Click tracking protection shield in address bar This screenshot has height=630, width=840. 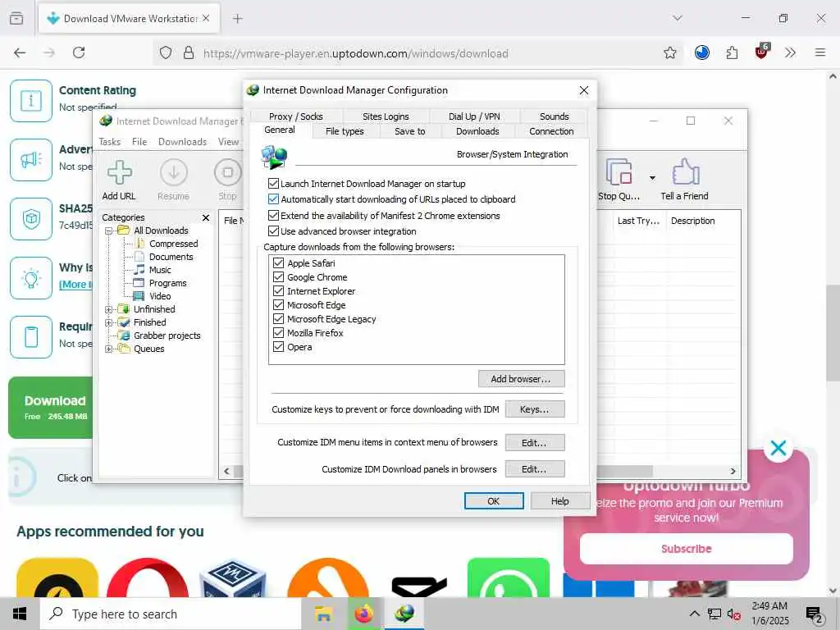point(166,52)
